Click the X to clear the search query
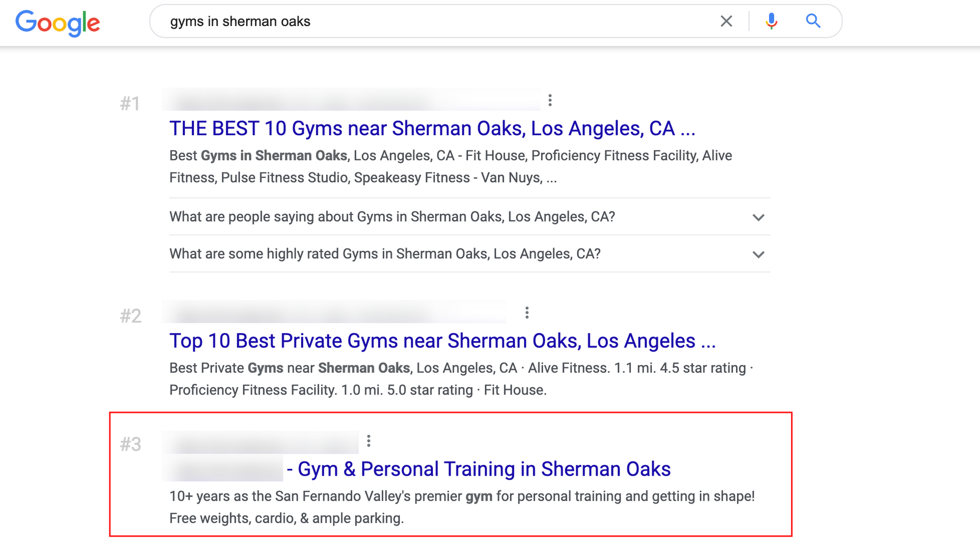Image resolution: width=980 pixels, height=543 pixels. coord(726,21)
